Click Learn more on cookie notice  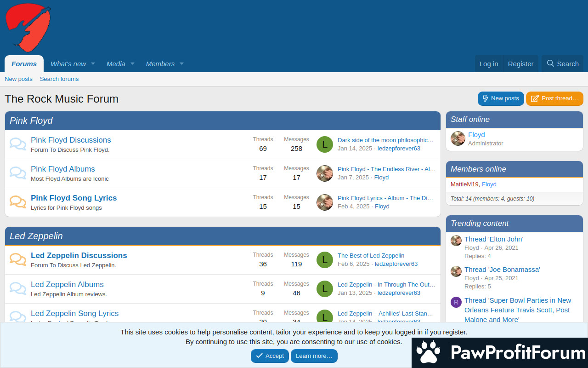314,356
